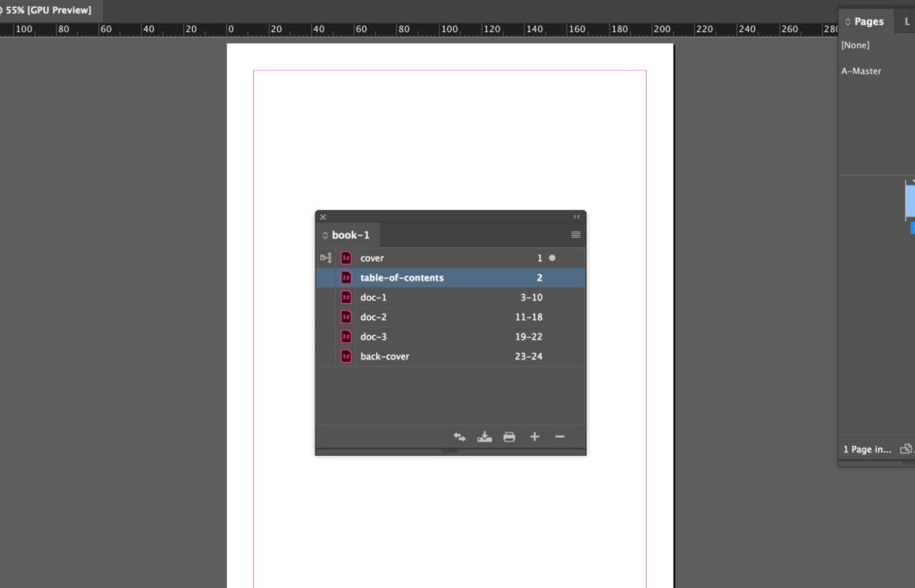Click the spread icon next to 1 Page in
Viewport: 915px width, 588px height.
click(905, 449)
